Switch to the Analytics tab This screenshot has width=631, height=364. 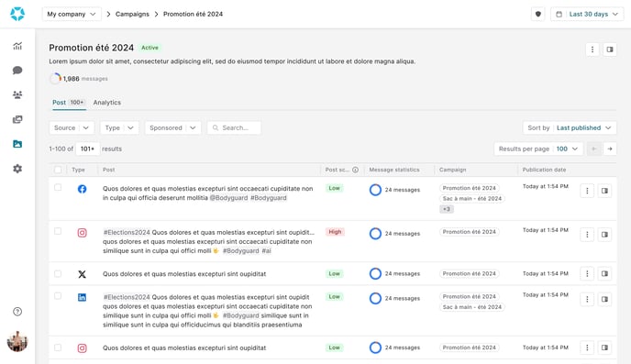107,103
